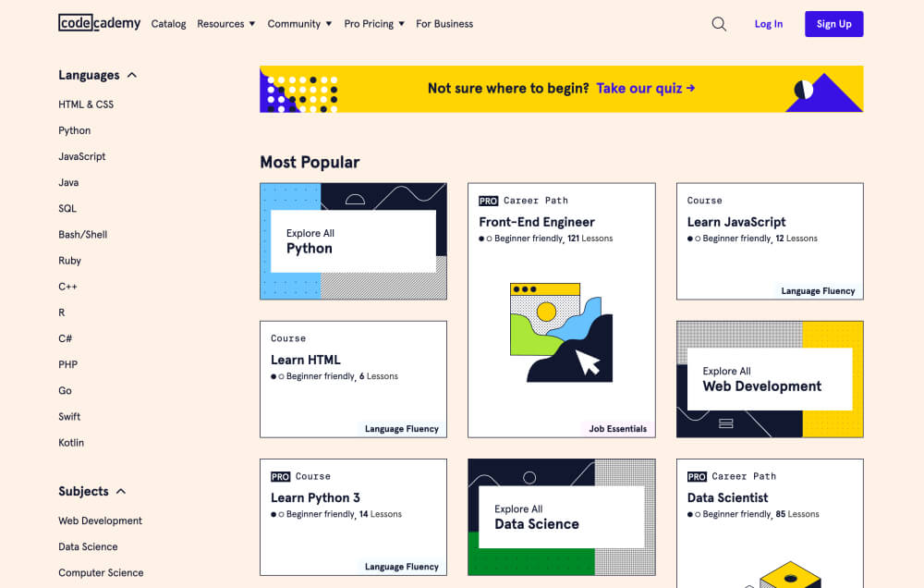This screenshot has width=924, height=588.
Task: Go to the Codecademy logo home
Action: (100, 23)
